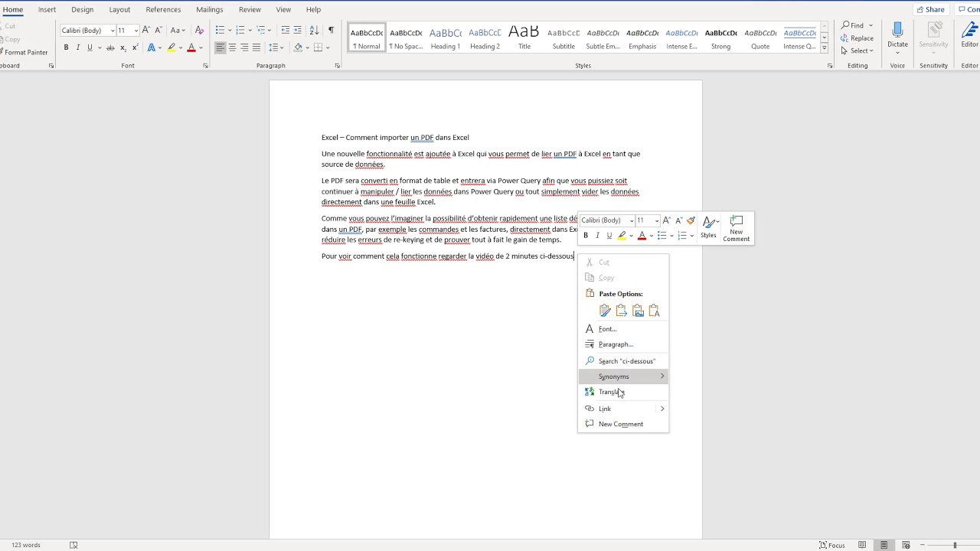The width and height of the screenshot is (980, 551).
Task: Open the Insert ribbon tab
Action: click(x=47, y=9)
